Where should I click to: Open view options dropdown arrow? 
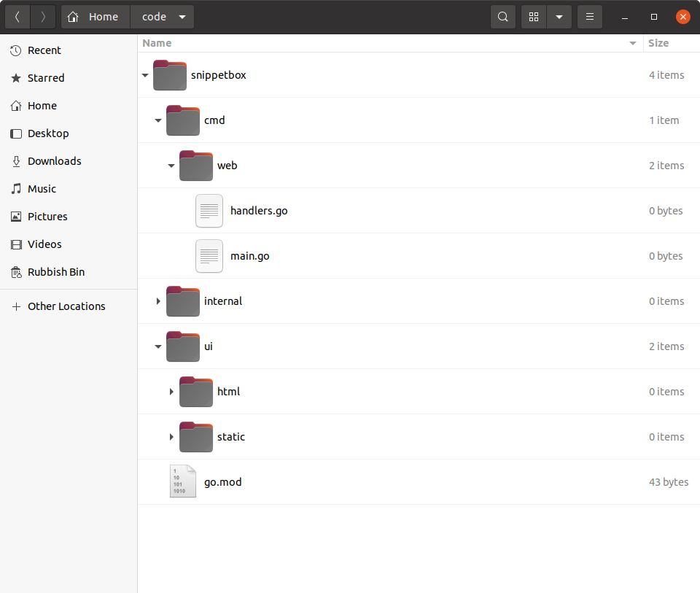559,17
